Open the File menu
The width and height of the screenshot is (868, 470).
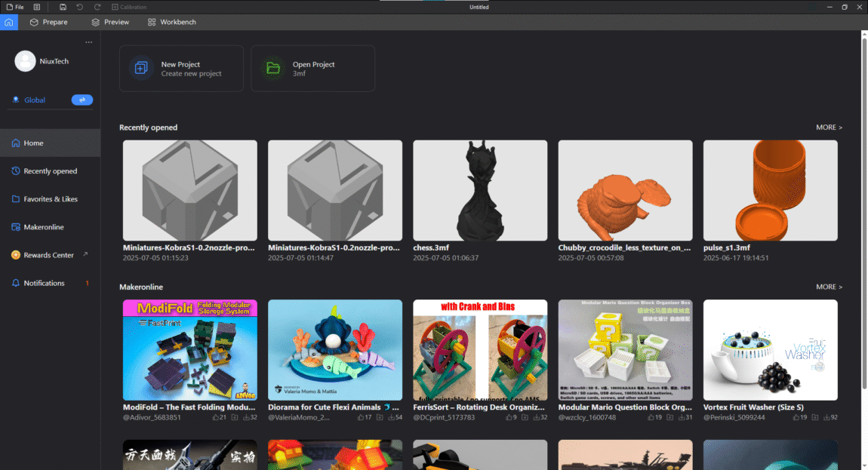(16, 8)
